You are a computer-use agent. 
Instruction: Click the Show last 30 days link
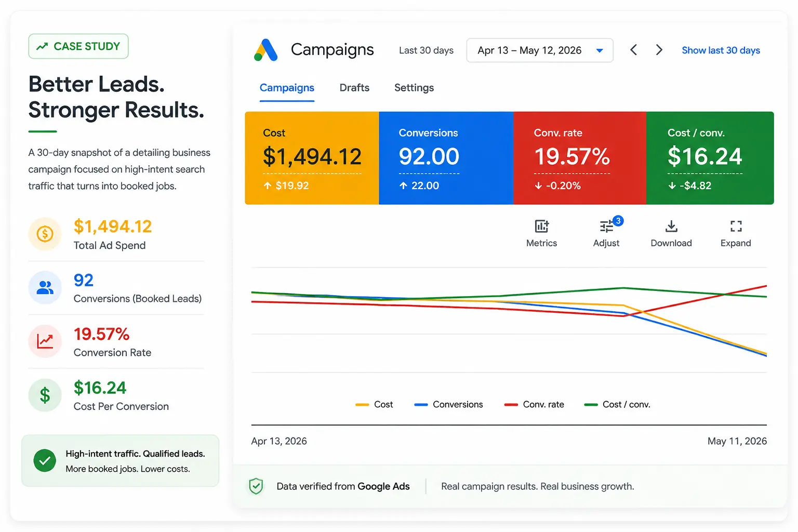[721, 50]
